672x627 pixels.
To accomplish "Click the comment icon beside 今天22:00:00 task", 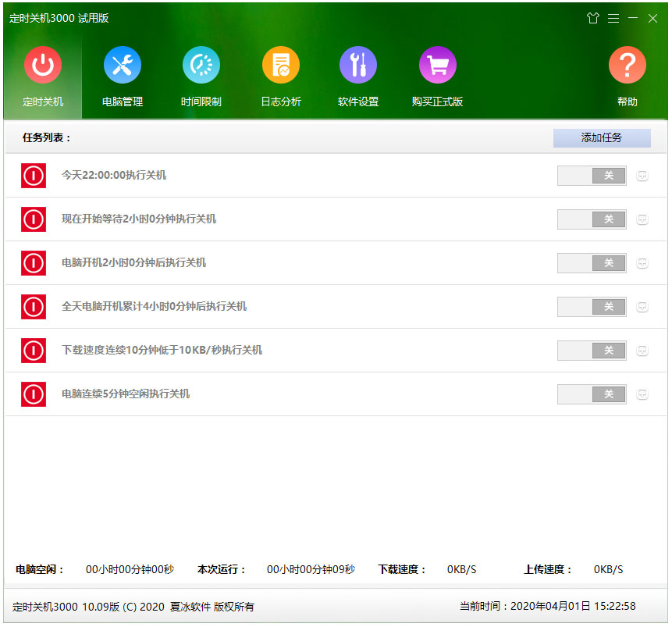I will pyautogui.click(x=642, y=176).
